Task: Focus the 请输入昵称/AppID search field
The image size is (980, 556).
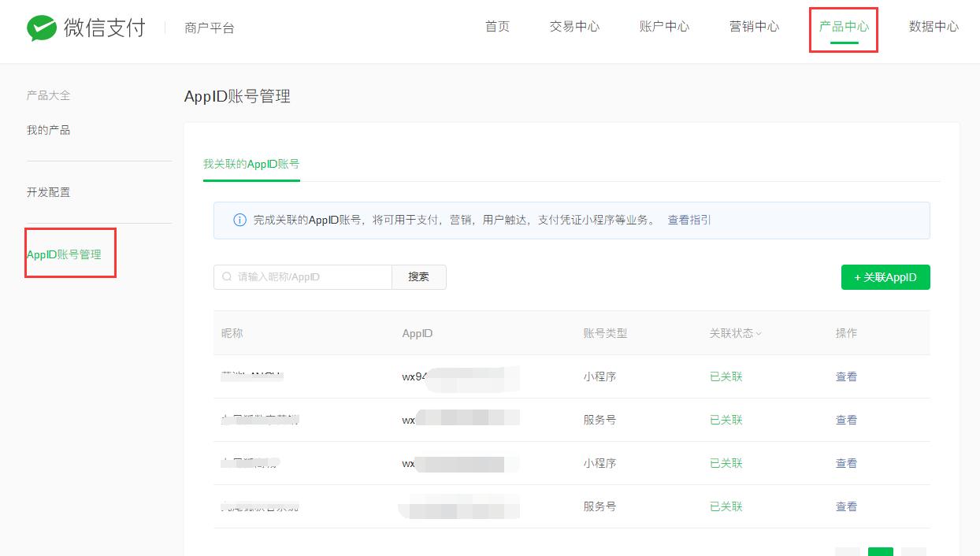Action: coord(303,277)
